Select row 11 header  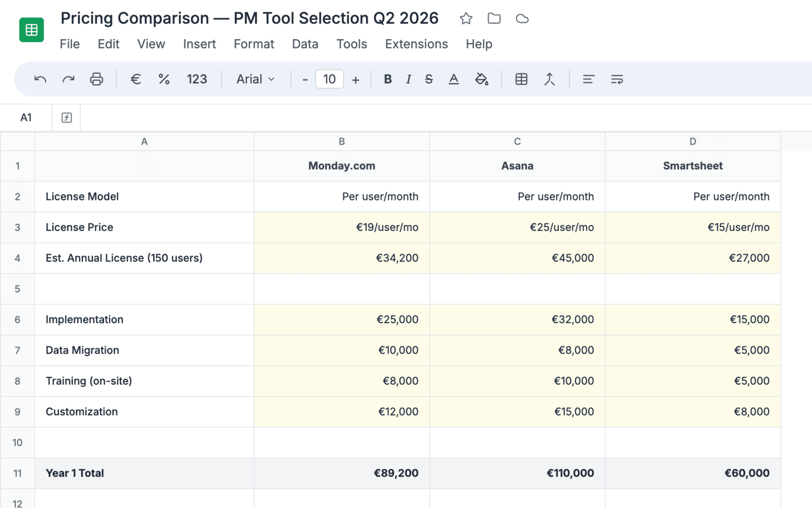pyautogui.click(x=17, y=473)
